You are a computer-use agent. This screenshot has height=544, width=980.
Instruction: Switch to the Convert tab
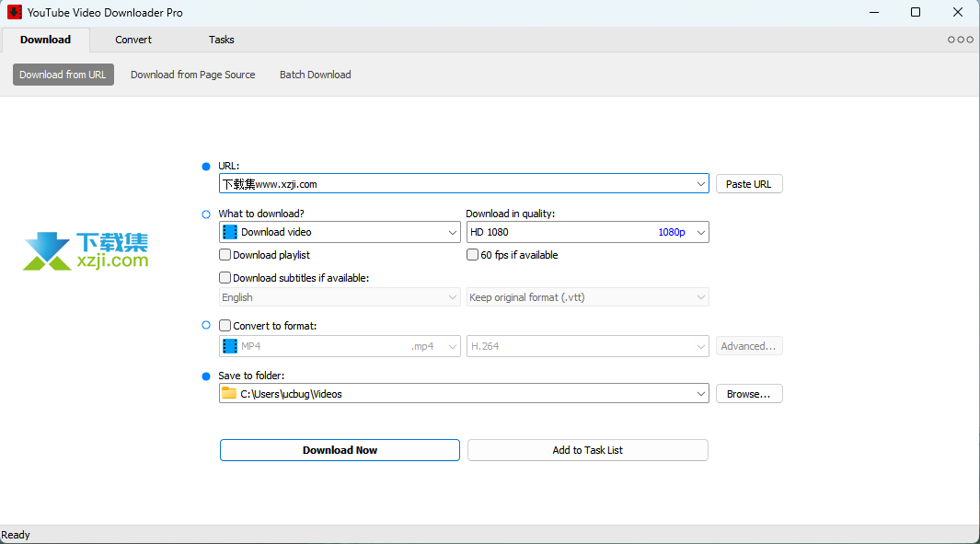pos(133,40)
